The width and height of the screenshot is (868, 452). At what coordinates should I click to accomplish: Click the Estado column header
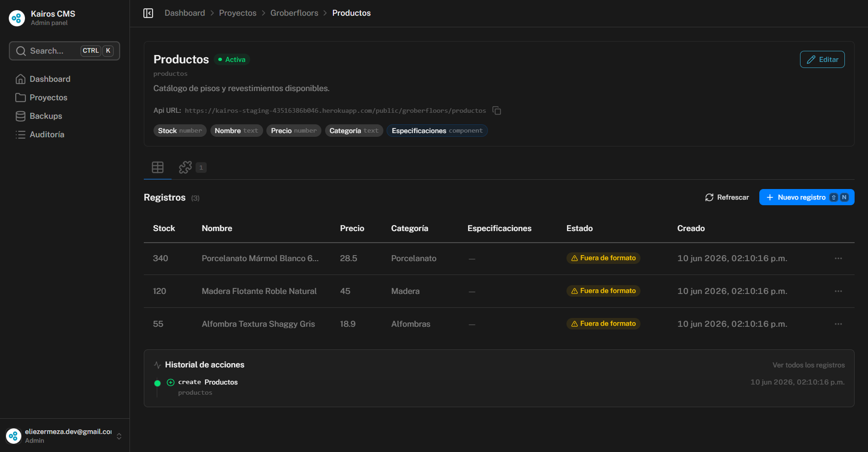[x=579, y=228]
